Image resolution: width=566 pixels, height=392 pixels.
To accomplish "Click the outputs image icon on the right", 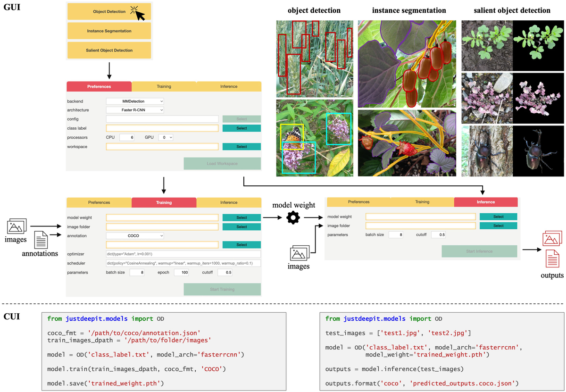I will pyautogui.click(x=552, y=238).
